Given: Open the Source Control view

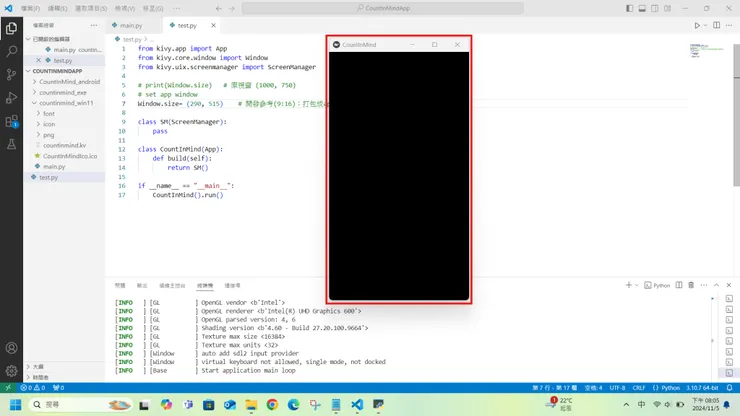Looking at the screenshot, I should pyautogui.click(x=11, y=74).
